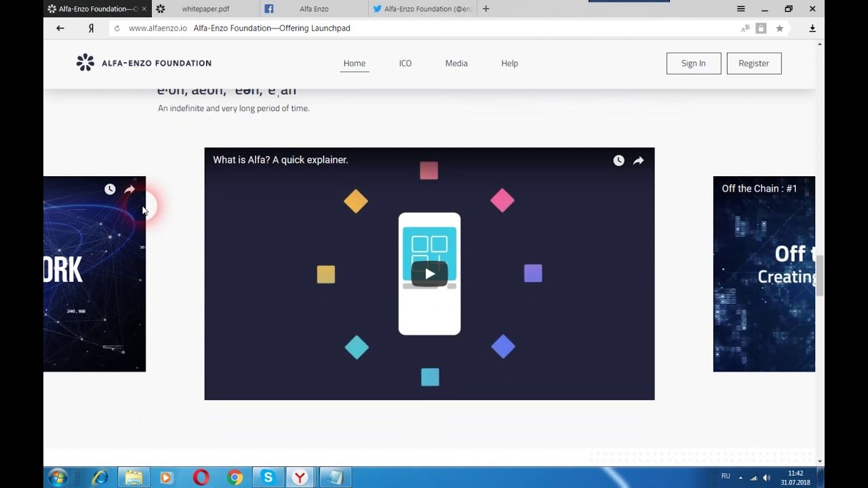
Task: Click Share arrow on the left video
Action: point(130,189)
